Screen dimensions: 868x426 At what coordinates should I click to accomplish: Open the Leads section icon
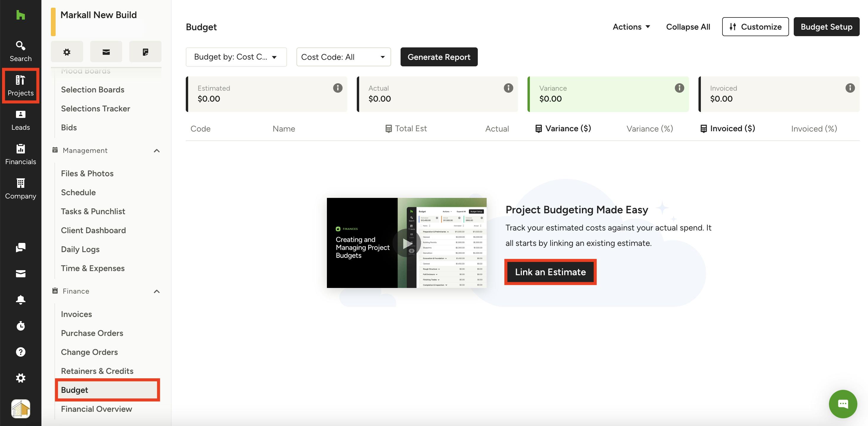(20, 120)
